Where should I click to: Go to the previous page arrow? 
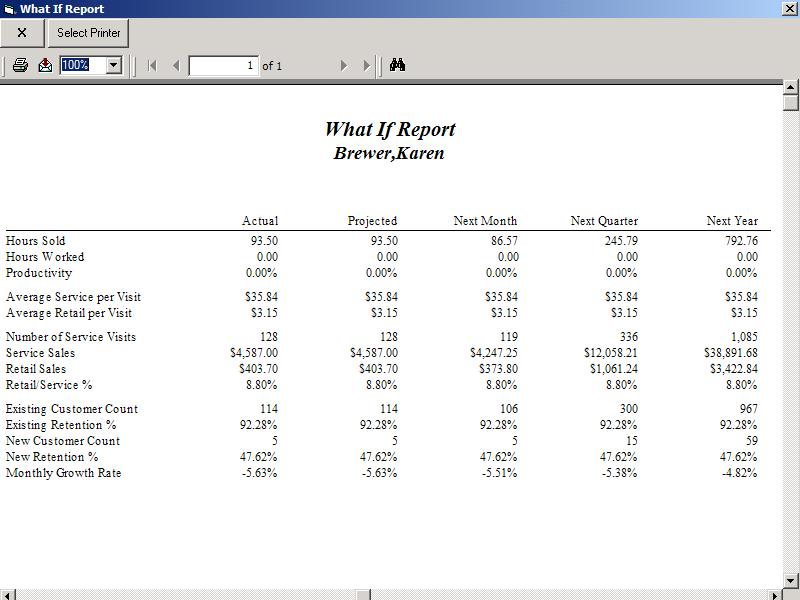[176, 65]
